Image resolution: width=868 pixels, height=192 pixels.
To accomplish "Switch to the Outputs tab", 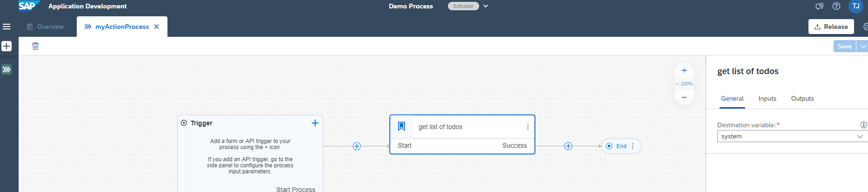I will tap(802, 99).
